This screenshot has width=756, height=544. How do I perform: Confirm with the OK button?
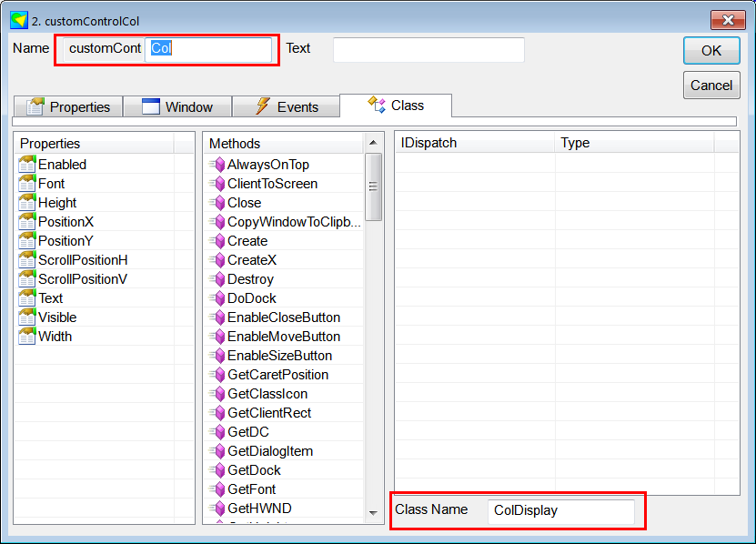click(x=711, y=51)
